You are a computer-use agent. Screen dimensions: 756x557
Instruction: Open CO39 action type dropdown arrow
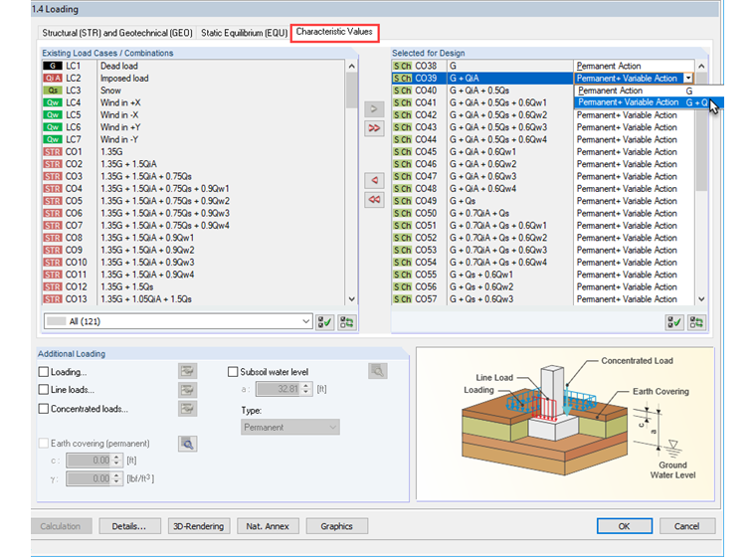(x=688, y=79)
